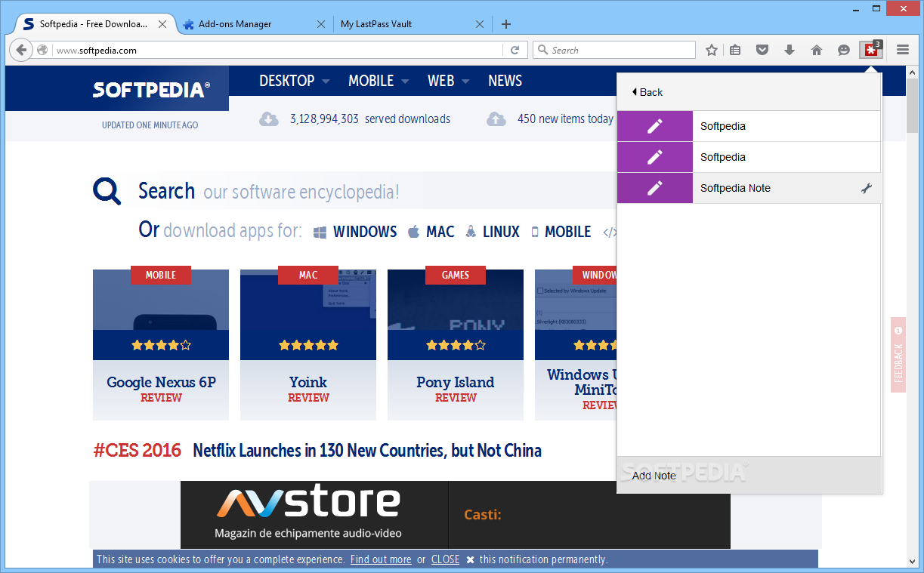Viewport: 924px width, 573px height.
Task: Open the NEWS section
Action: point(505,81)
